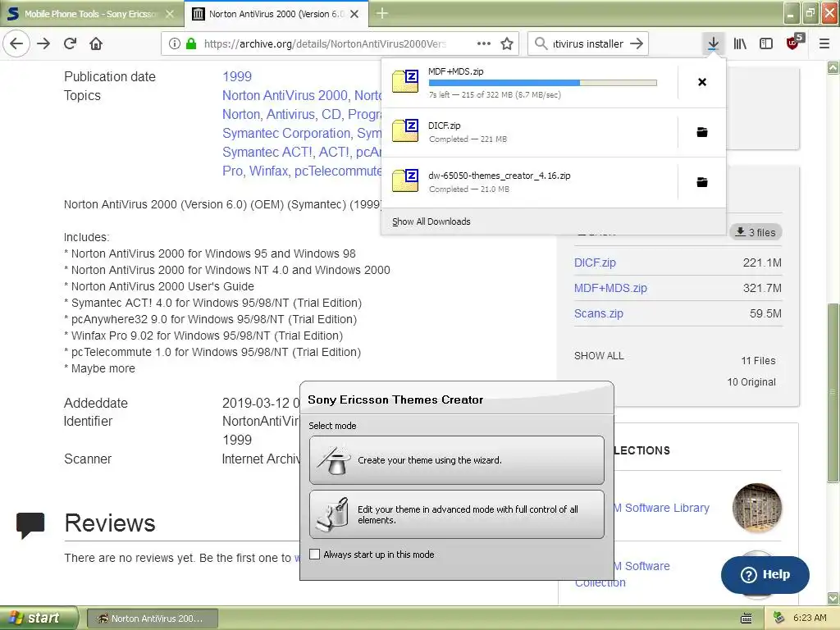Edit your theme in advanced mode

(x=456, y=514)
